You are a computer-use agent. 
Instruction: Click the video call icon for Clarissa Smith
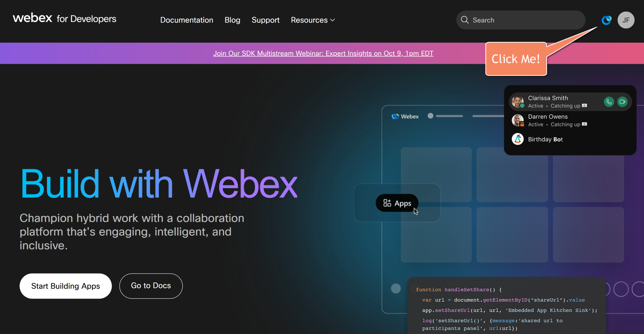[x=622, y=102]
